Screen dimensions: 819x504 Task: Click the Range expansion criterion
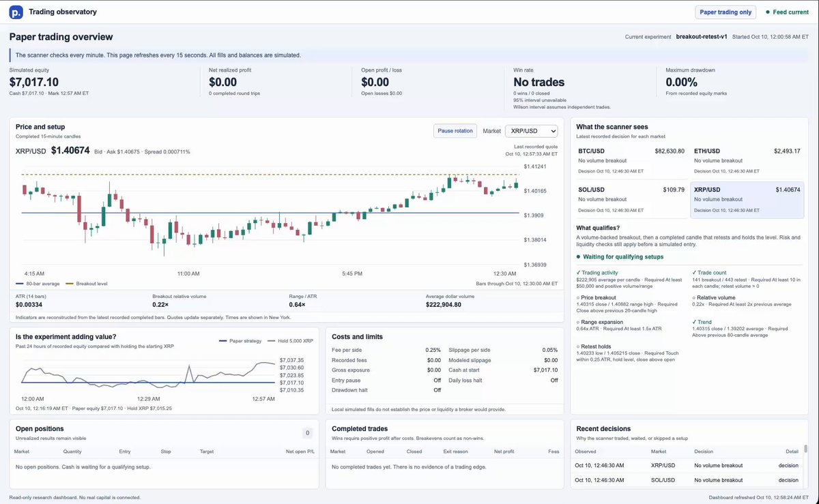(631, 326)
